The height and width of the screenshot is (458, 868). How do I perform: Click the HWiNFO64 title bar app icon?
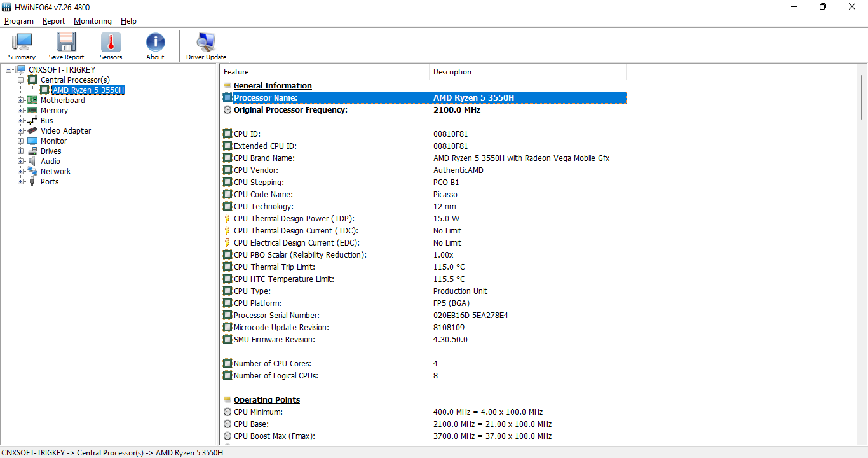(6, 7)
